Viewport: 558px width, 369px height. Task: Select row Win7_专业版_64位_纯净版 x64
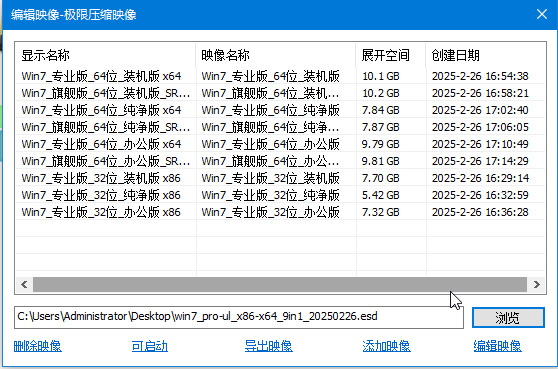point(280,110)
